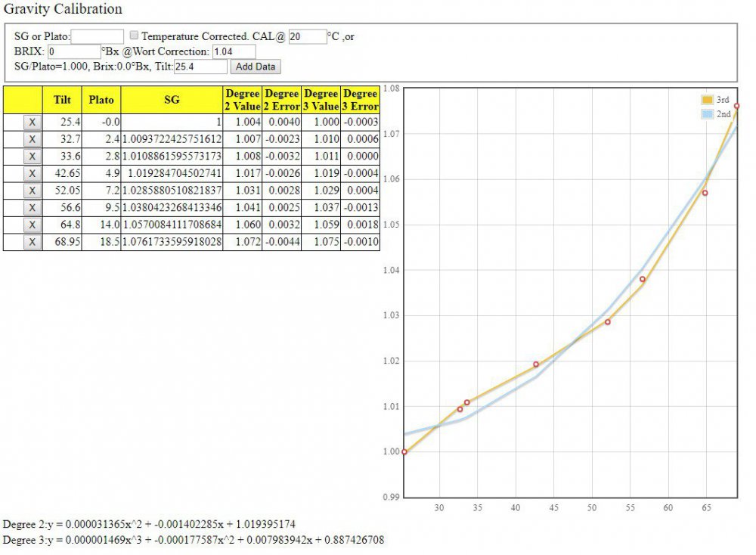Toggle the 3rd curve in chart legend
The image size is (756, 555).
click(x=717, y=99)
